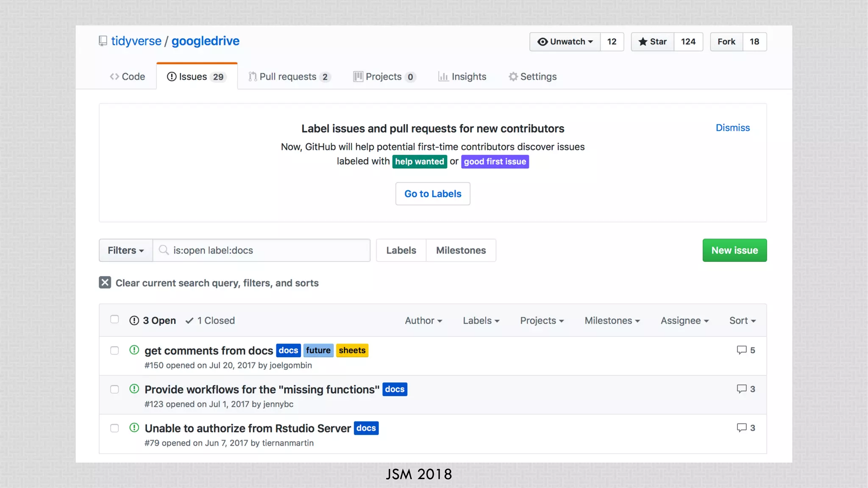Image resolution: width=868 pixels, height=488 pixels.
Task: Open the Sort dropdown menu
Action: click(742, 321)
